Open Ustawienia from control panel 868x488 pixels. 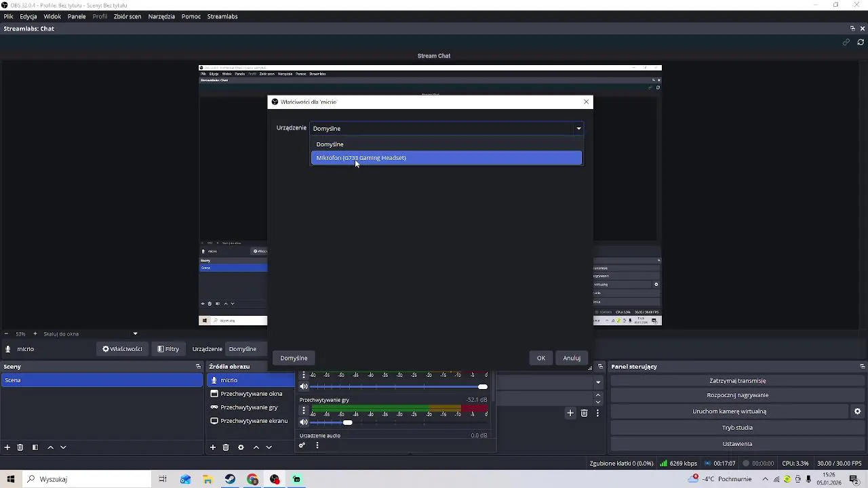738,444
